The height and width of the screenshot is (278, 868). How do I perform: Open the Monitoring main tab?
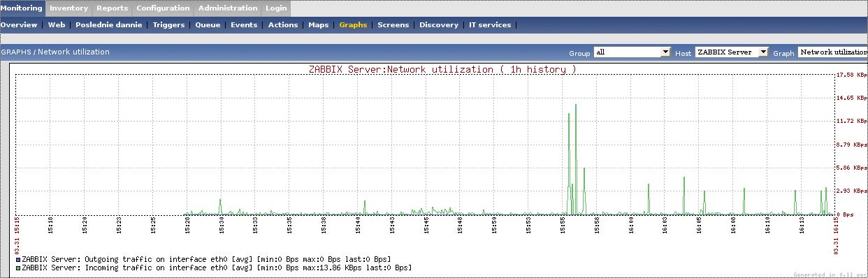[22, 8]
